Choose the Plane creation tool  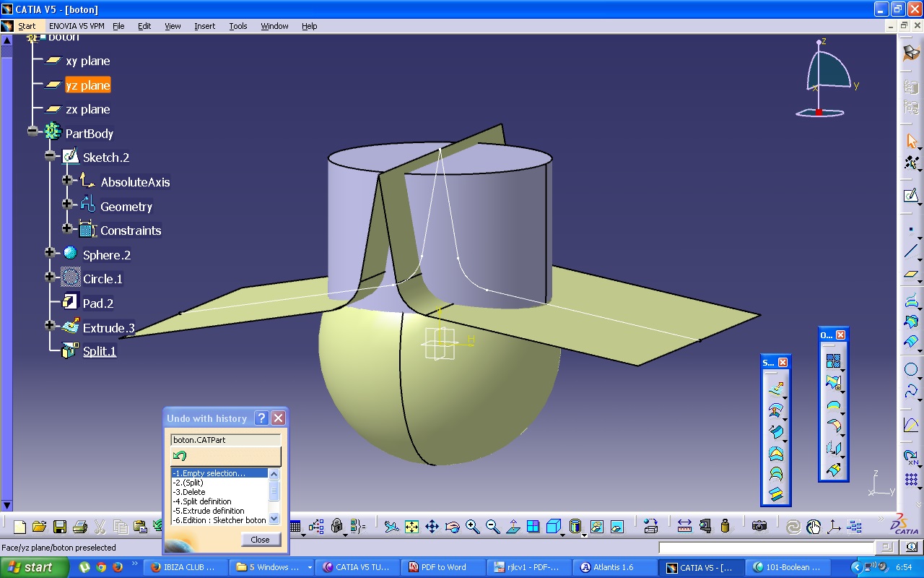(911, 275)
